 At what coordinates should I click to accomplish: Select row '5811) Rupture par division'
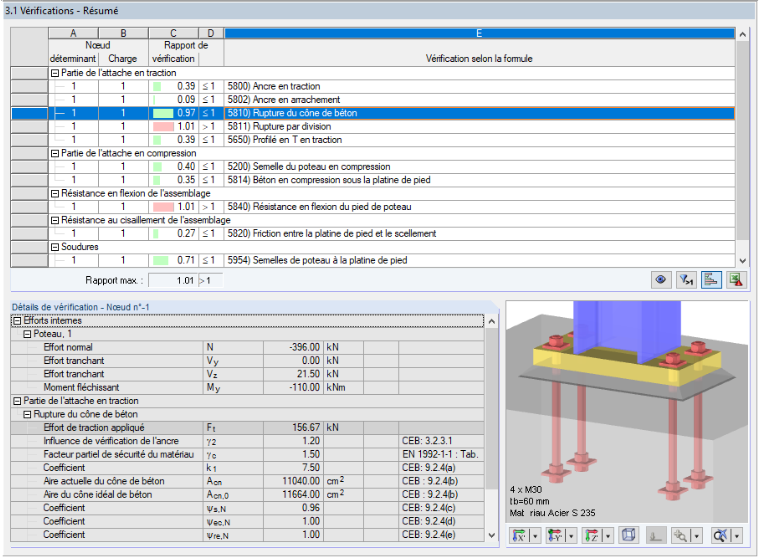pos(373,127)
